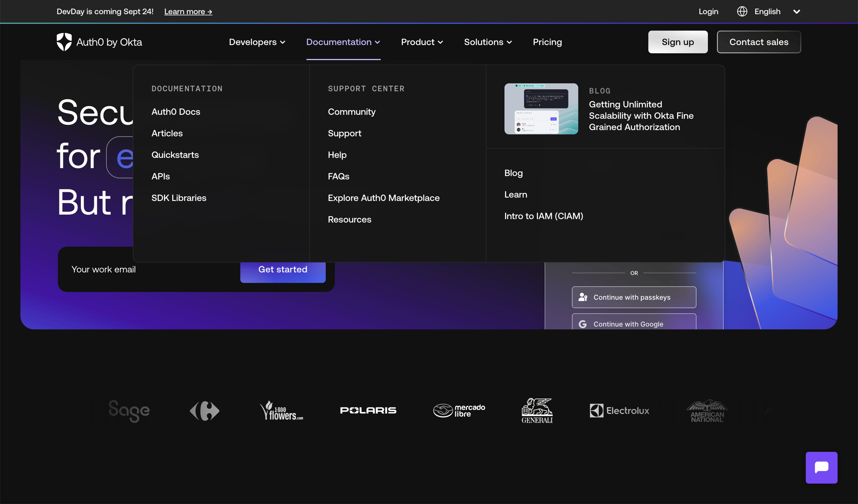858x504 pixels.
Task: Select APIs in Documentation menu
Action: point(161,176)
